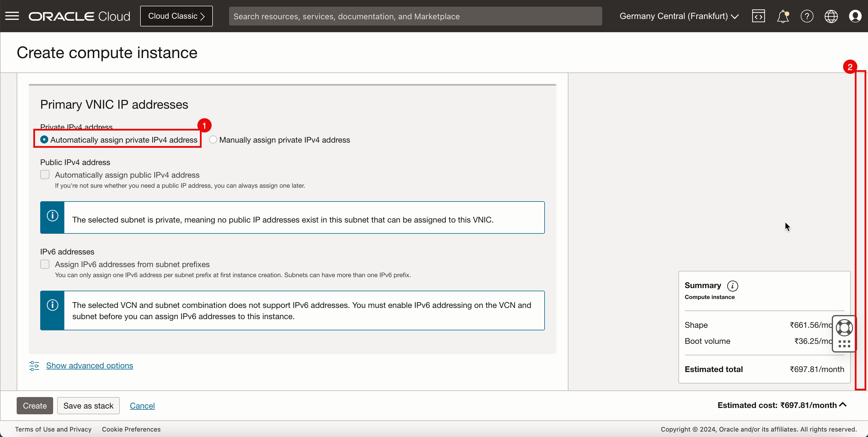Select Automatically assign private IPv4 address

coord(44,140)
